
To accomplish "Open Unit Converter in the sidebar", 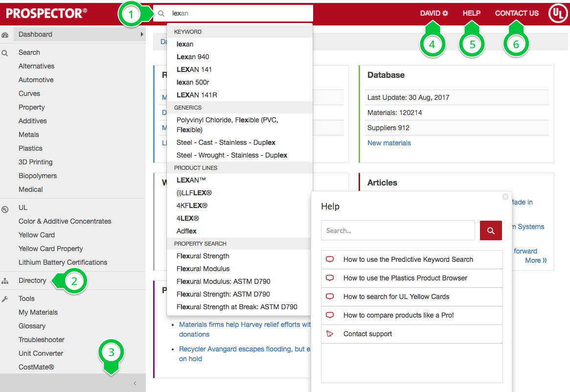I will pyautogui.click(x=41, y=353).
